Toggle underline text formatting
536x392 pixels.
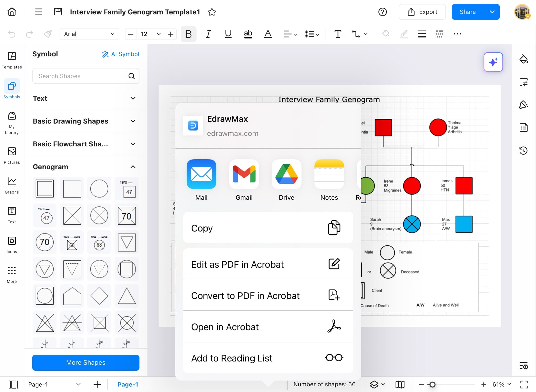click(x=228, y=34)
